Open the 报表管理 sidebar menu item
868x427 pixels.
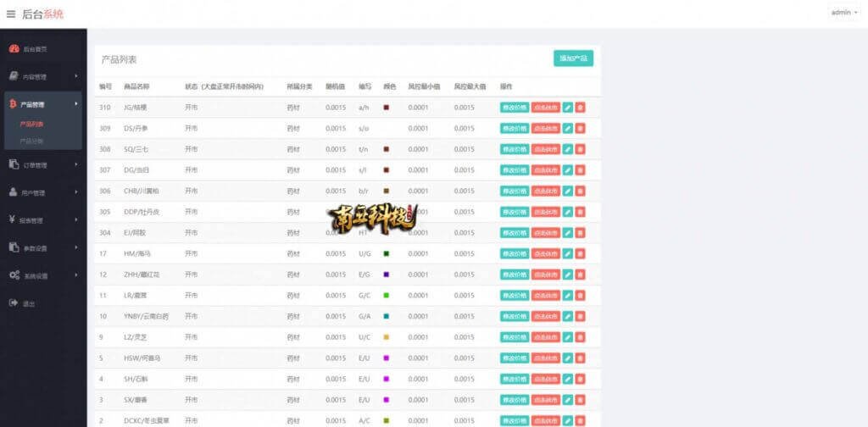[x=31, y=220]
